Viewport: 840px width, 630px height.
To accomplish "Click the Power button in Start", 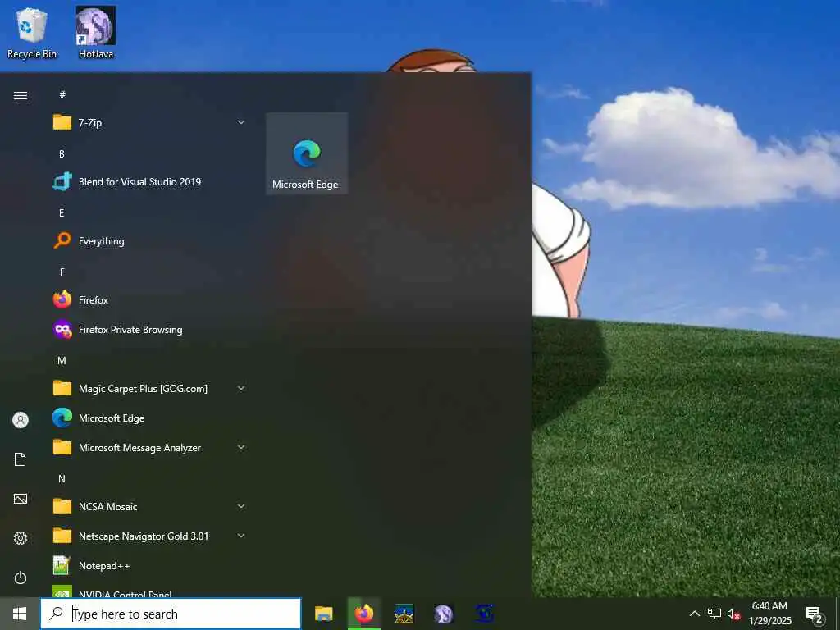I will pos(21,577).
